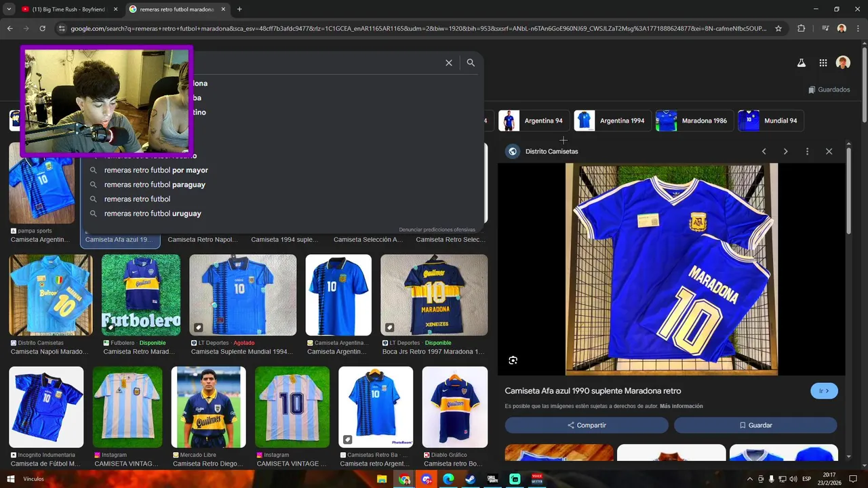Image resolution: width=868 pixels, height=488 pixels.
Task: Open File Explorer from taskbar
Action: [382, 479]
